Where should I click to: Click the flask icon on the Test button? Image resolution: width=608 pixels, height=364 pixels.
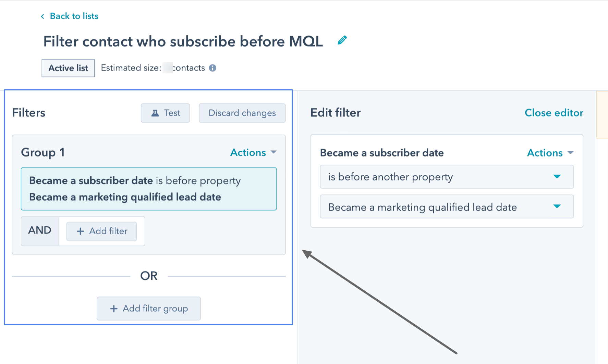click(156, 113)
